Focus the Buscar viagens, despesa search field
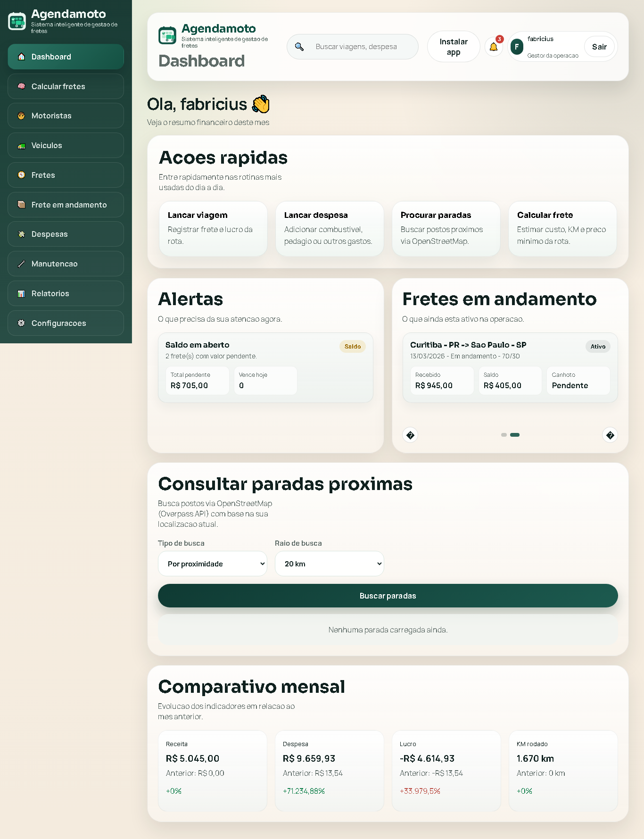Image resolution: width=644 pixels, height=839 pixels. [x=353, y=47]
